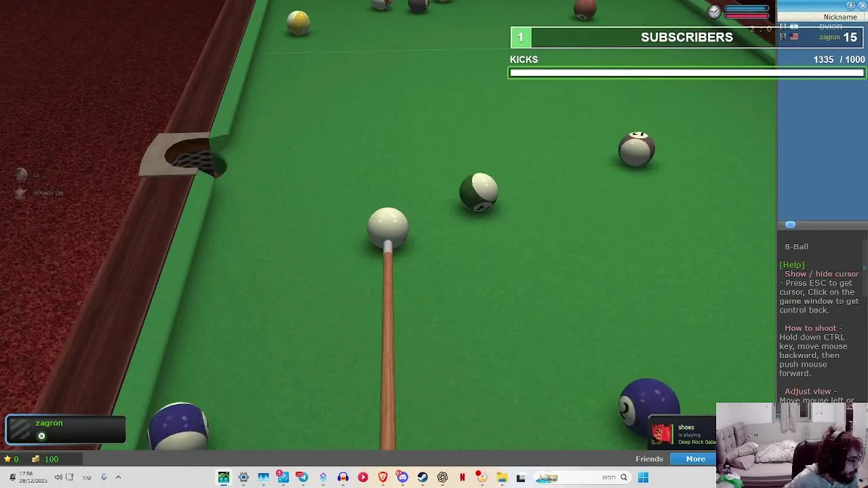Screen dimensions: 868x488
Task: Select the zagron row in the player list
Action: 823,37
